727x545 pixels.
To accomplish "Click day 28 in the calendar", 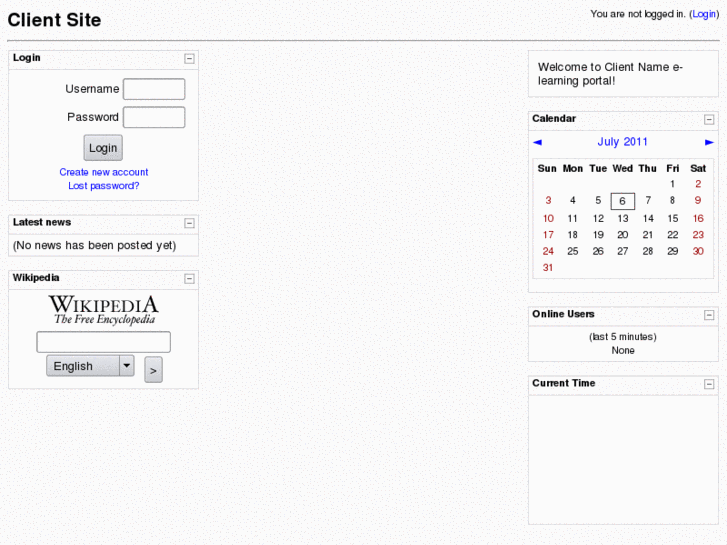I will point(648,251).
